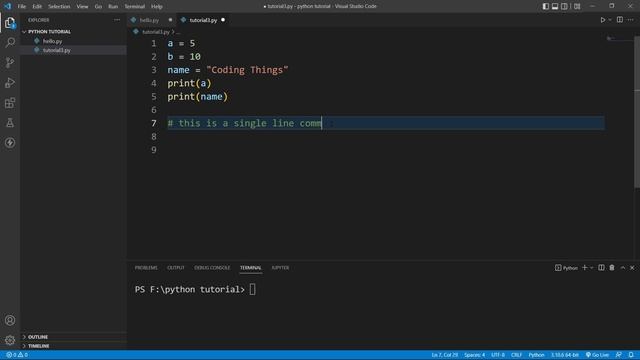
Task: Switch to the PROBLEMS panel tab
Action: 146,268
